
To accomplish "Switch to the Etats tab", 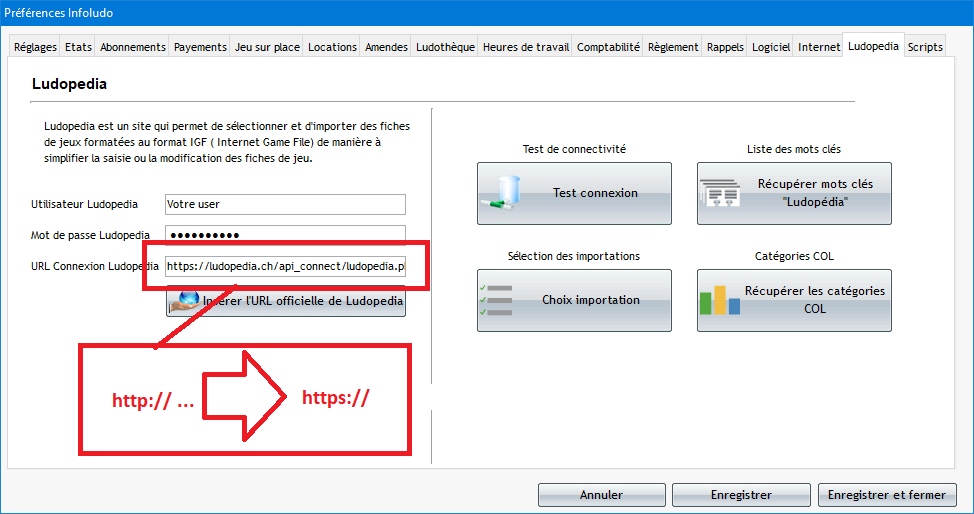I will coord(78,47).
